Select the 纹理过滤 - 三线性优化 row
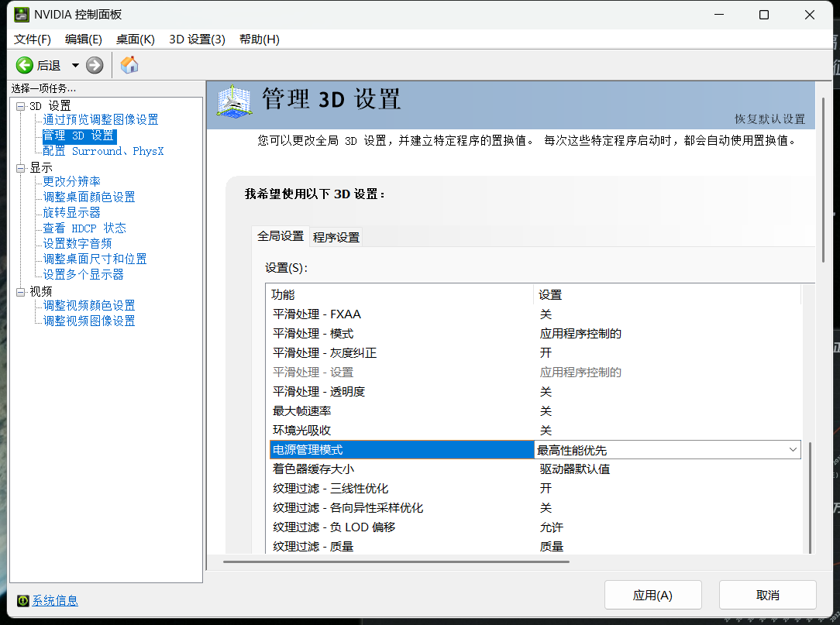 click(535, 489)
